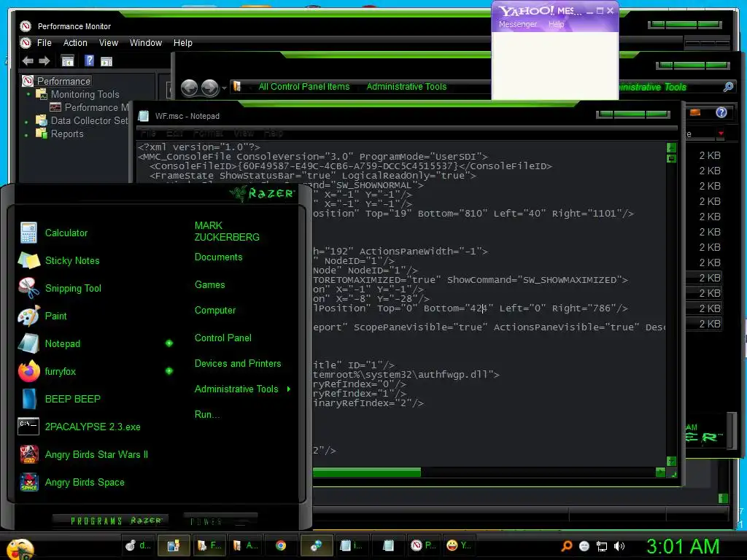Switch to the Performance Monitor taskbar button
Image resolution: width=747 pixels, height=560 pixels.
[423, 545]
